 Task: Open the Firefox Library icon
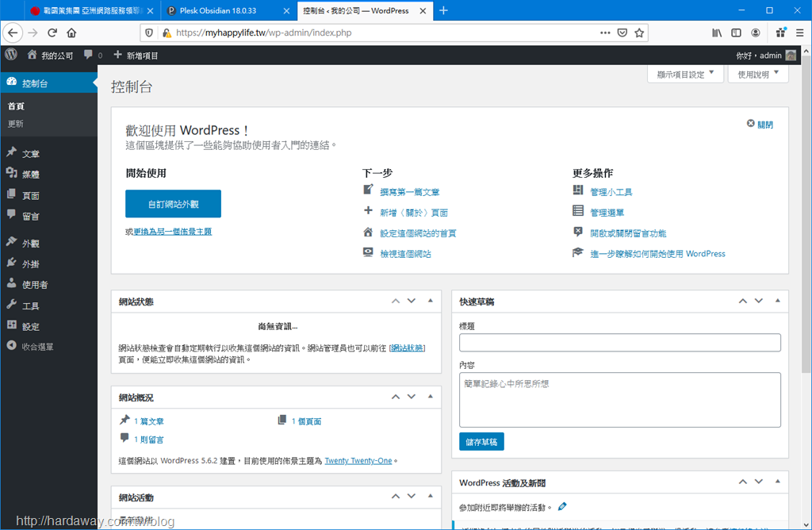[x=717, y=33]
